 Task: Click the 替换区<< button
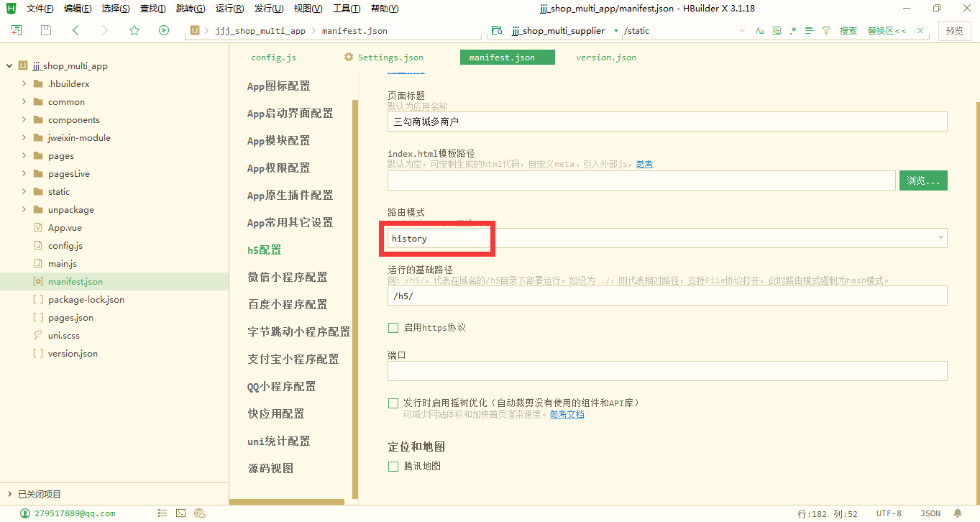[887, 31]
